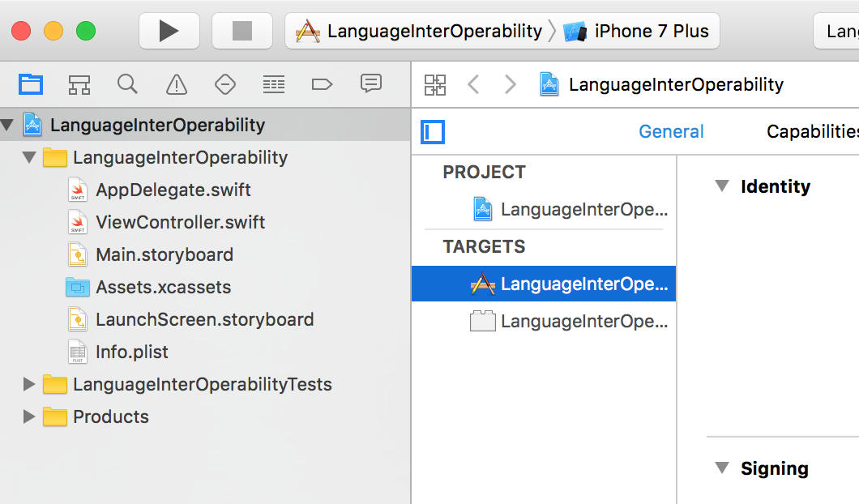Show the Symbol navigator

pyautogui.click(x=79, y=84)
